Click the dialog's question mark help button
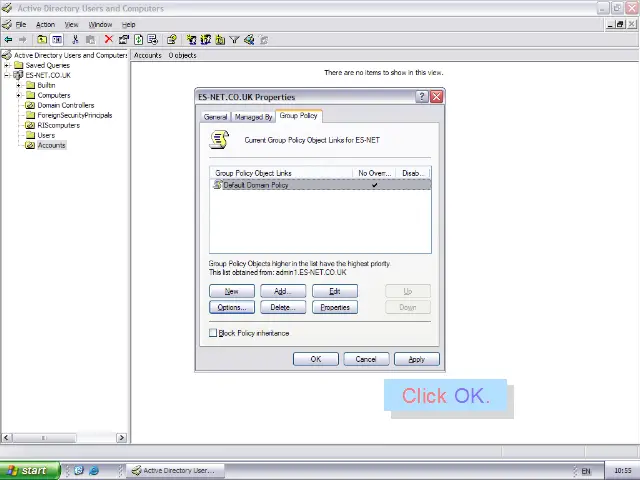The height and width of the screenshot is (480, 640). click(x=422, y=97)
